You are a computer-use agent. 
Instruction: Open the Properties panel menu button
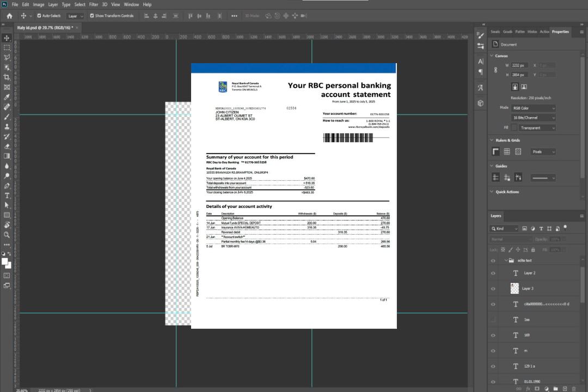581,32
